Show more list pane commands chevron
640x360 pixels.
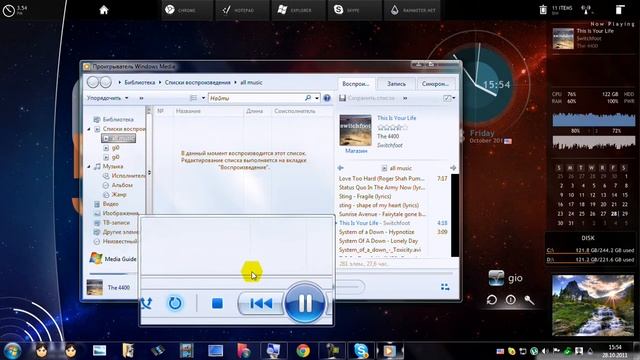pos(405,98)
